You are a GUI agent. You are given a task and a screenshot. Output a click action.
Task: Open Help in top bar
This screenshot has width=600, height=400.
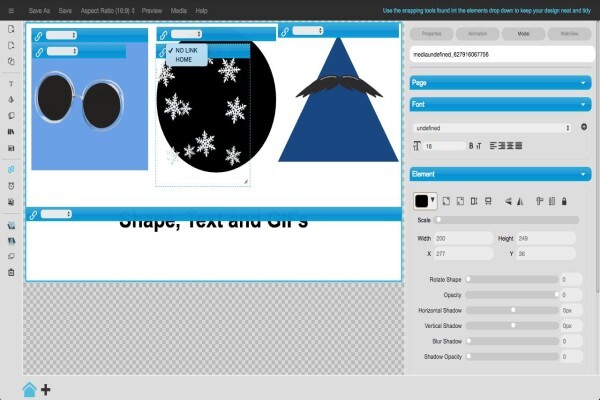click(x=202, y=11)
